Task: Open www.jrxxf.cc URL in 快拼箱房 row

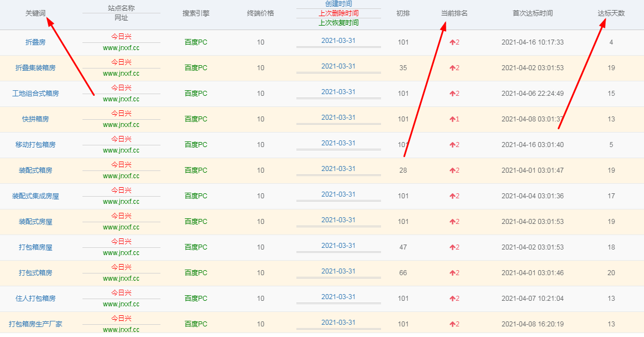Action: [x=121, y=125]
